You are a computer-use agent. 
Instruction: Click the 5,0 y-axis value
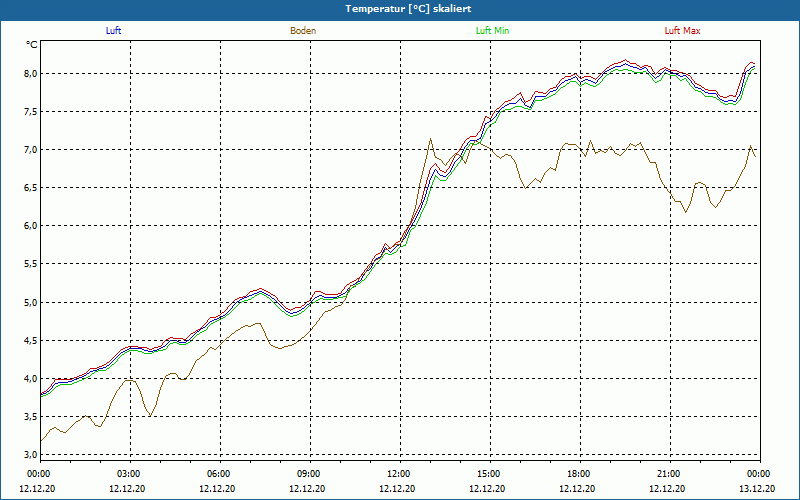(x=32, y=302)
